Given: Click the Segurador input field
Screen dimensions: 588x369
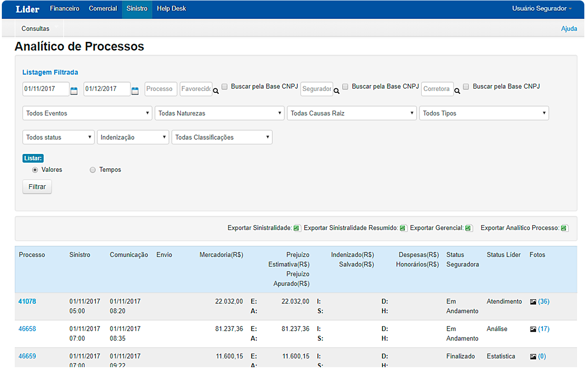Looking at the screenshot, I should pos(317,89).
